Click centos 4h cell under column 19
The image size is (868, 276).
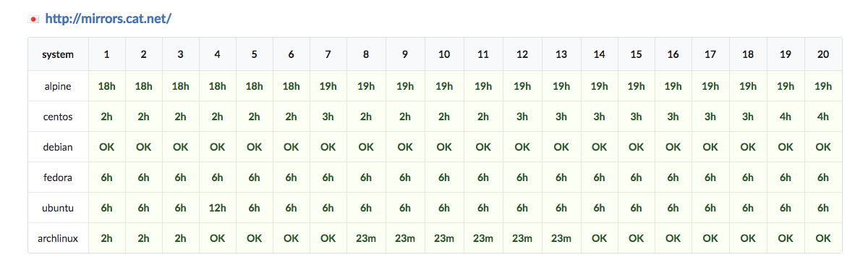786,117
